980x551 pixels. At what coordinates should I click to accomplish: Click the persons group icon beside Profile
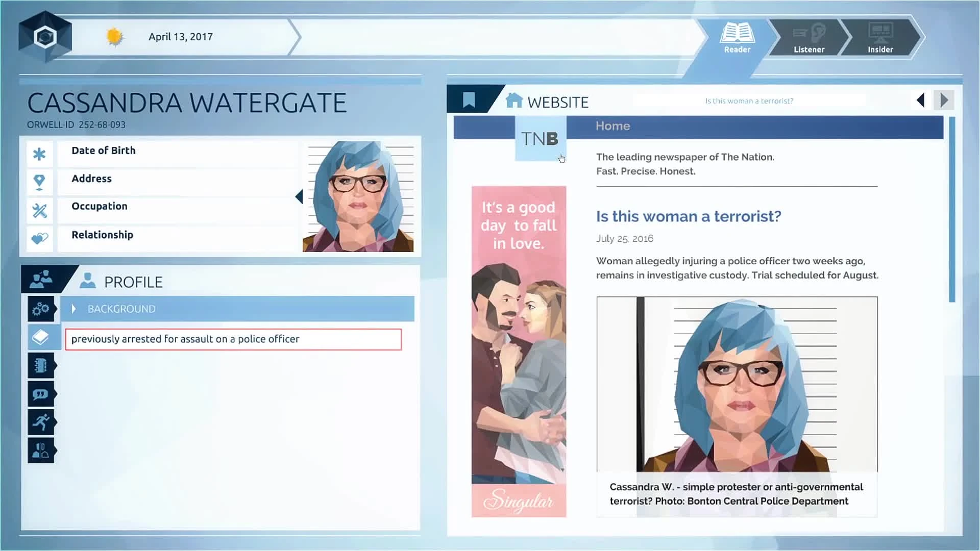[42, 280]
